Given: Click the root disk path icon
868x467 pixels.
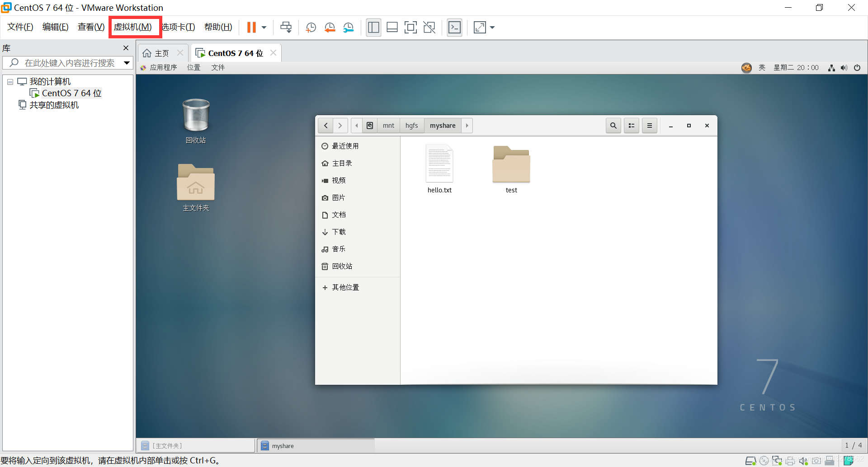Looking at the screenshot, I should (370, 126).
